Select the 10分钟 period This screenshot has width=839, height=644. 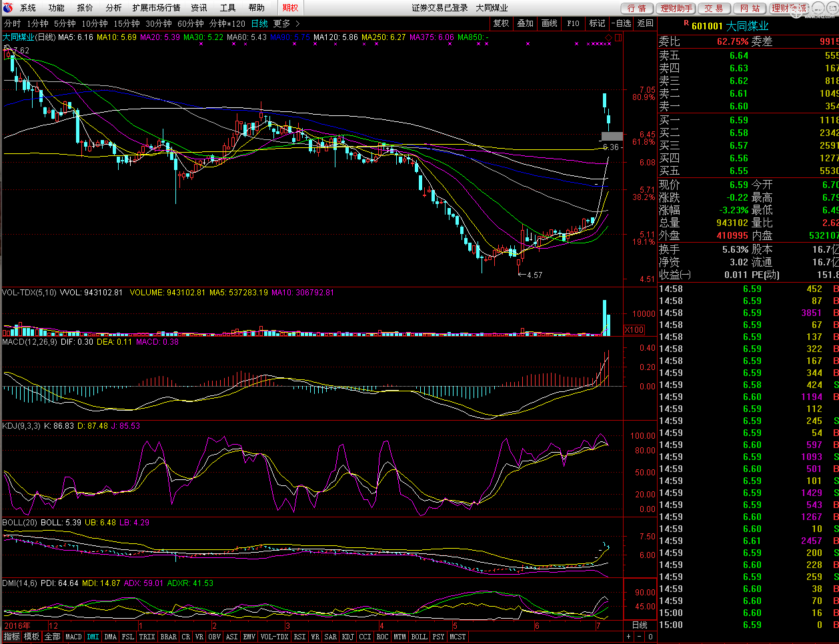pyautogui.click(x=95, y=23)
